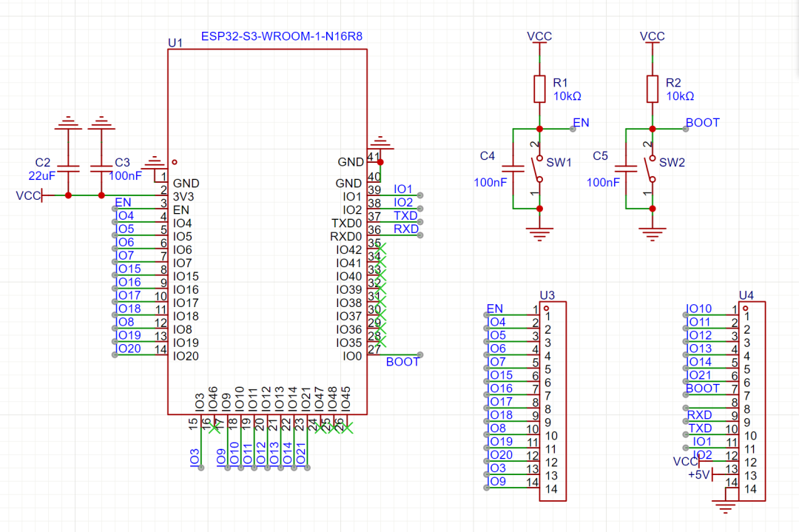Click the IO10 net label at U4 pin 1
This screenshot has width=799, height=532.
[699, 309]
